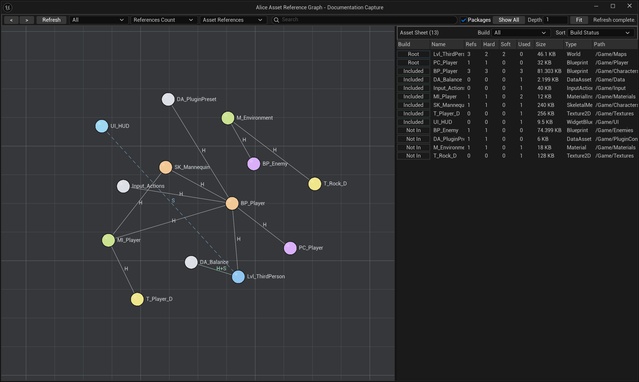Screen dimensions: 639x382
Task: Select the UI_HUD row in Asset Sheet
Action: (518, 122)
